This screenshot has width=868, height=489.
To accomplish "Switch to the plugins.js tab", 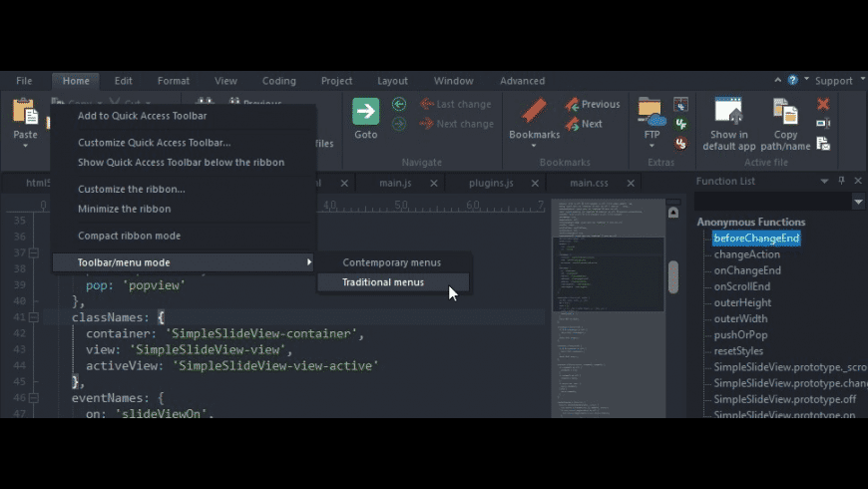I will click(x=489, y=183).
